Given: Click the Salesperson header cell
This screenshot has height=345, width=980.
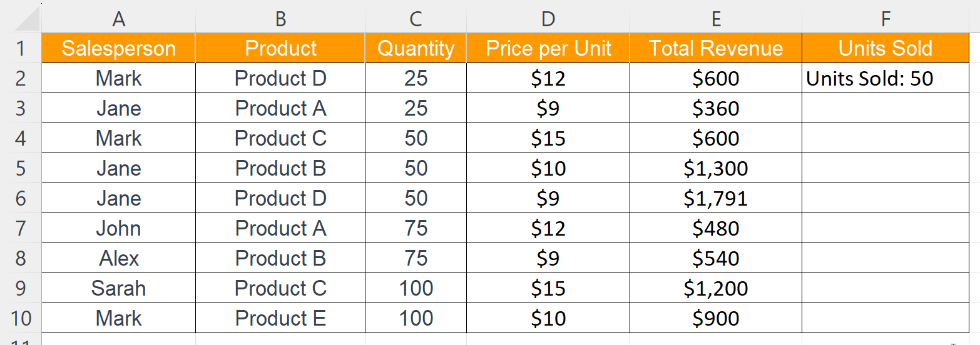Looking at the screenshot, I should pos(119,48).
